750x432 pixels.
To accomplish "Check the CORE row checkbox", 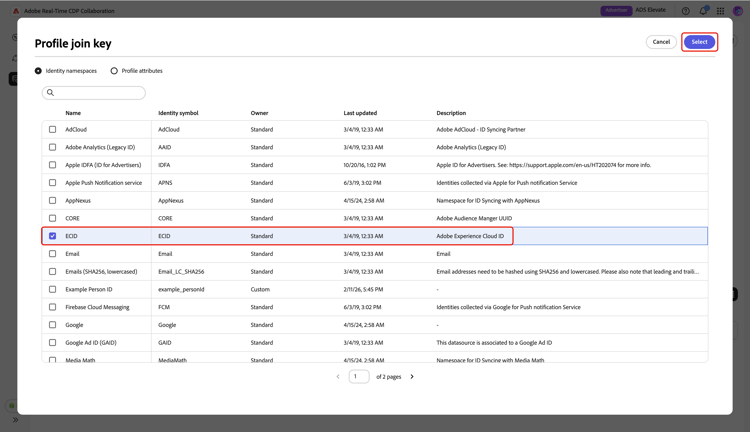I will click(x=53, y=218).
